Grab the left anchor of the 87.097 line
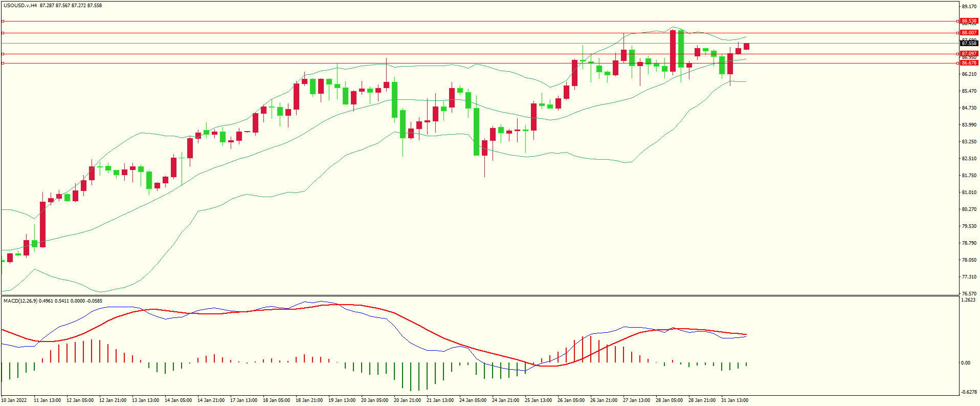The width and height of the screenshot is (980, 406). point(3,54)
